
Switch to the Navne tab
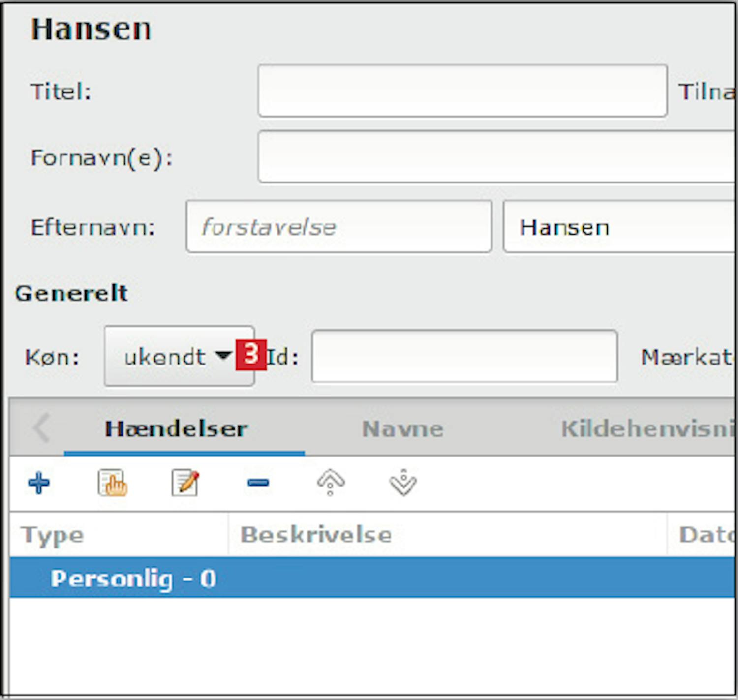(x=402, y=429)
